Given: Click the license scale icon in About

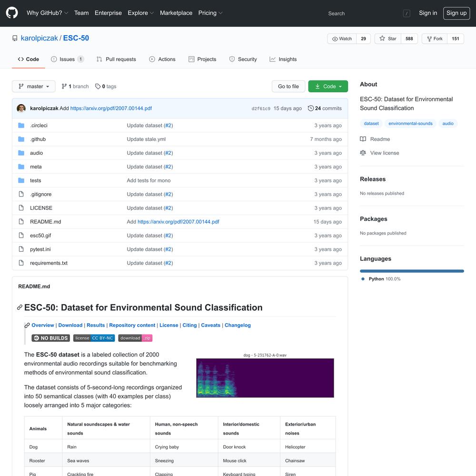Looking at the screenshot, I should (363, 153).
